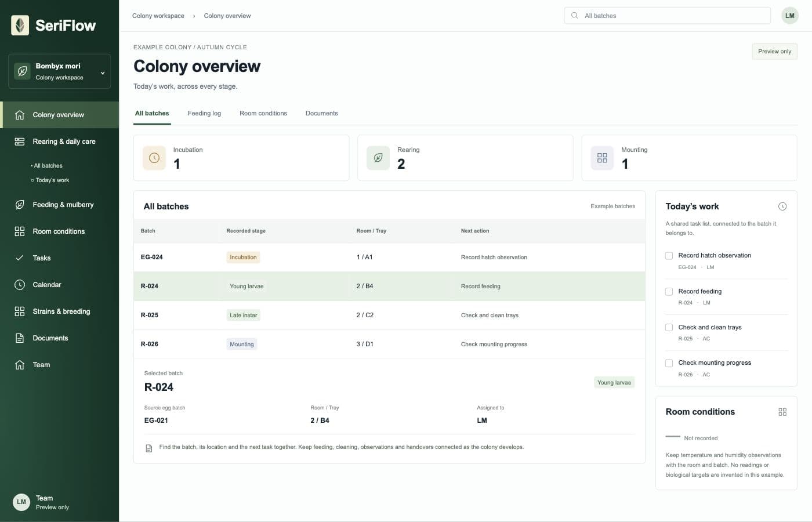
Task: Select the R-026 batch row
Action: (x=389, y=345)
